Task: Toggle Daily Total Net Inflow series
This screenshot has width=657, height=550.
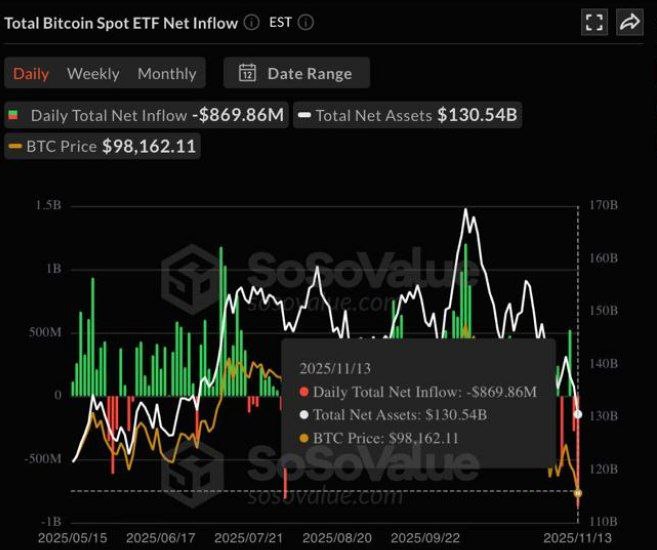Action: tap(146, 115)
